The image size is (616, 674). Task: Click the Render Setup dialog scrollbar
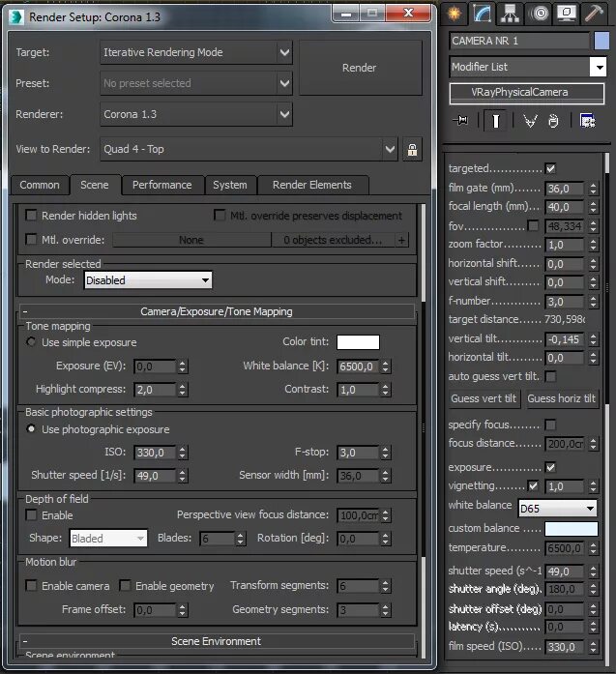pyautogui.click(x=423, y=430)
